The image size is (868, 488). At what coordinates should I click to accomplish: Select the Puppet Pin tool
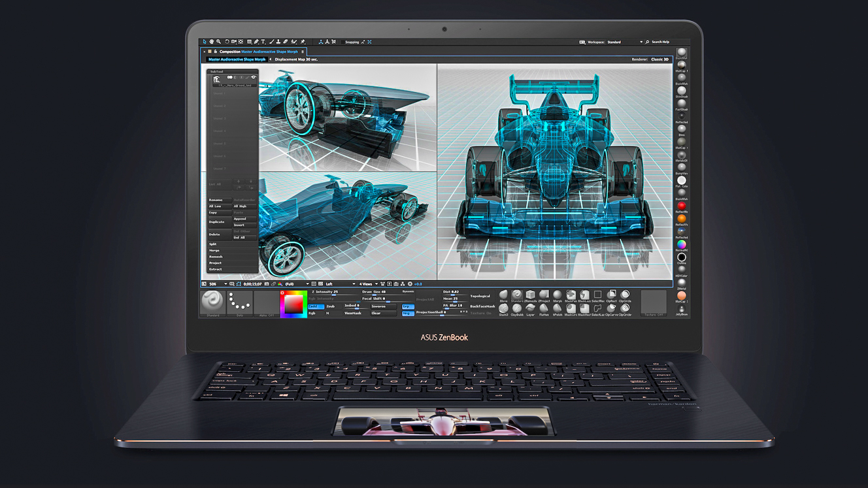[x=303, y=42]
